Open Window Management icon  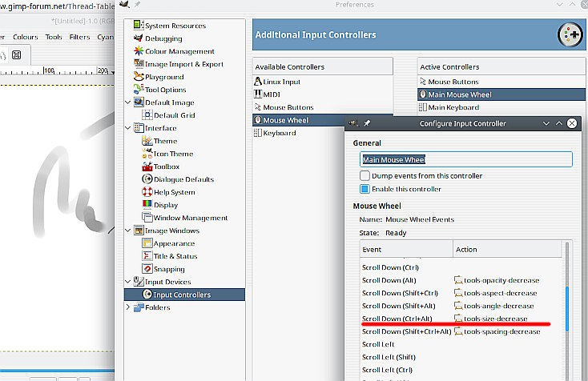pyautogui.click(x=147, y=217)
